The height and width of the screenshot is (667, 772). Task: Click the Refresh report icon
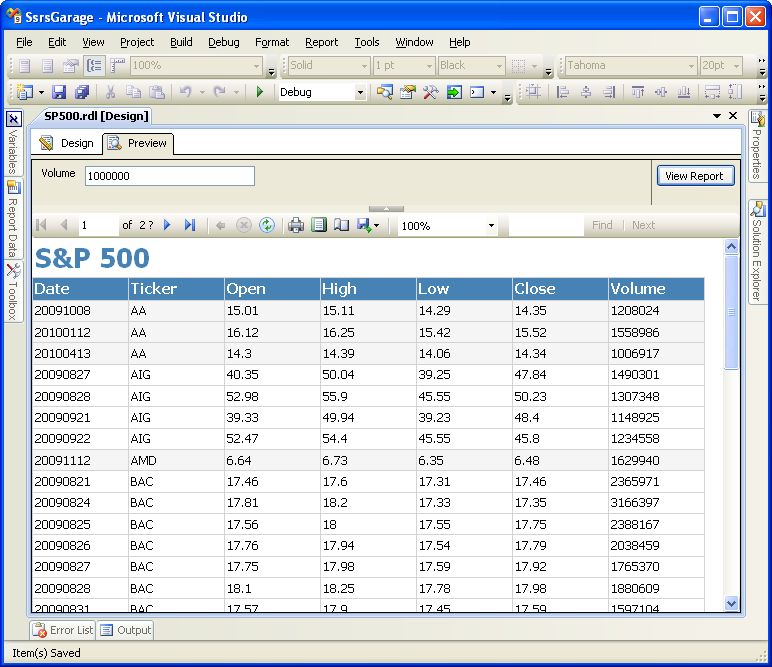(x=267, y=225)
